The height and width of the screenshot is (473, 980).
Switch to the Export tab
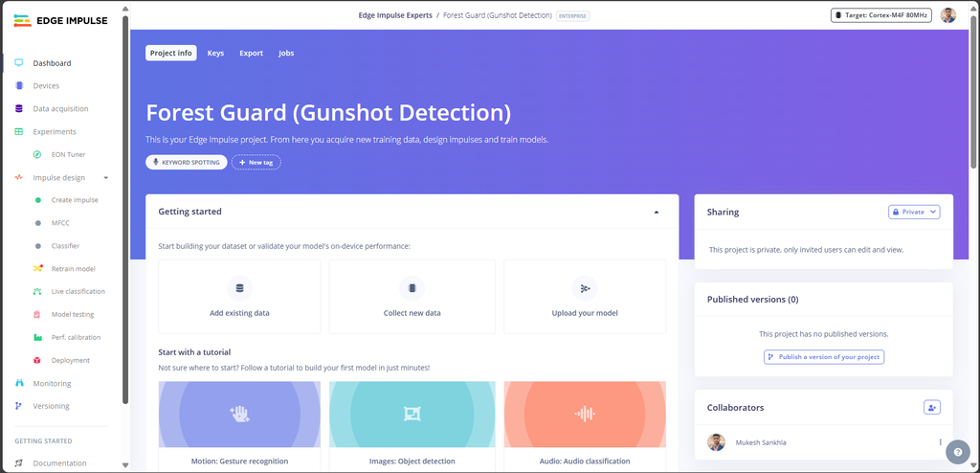pyautogui.click(x=252, y=54)
